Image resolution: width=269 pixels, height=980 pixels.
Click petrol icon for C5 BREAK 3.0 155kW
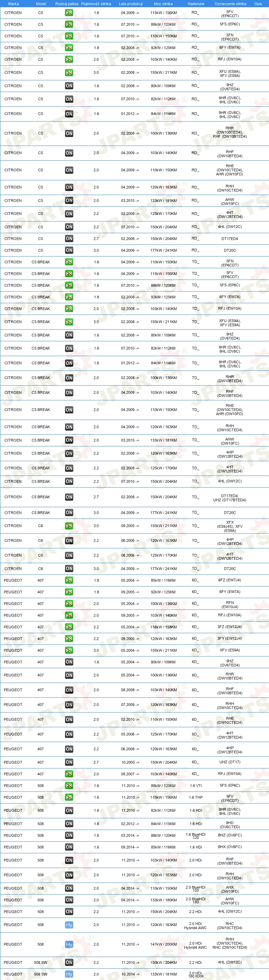click(69, 322)
